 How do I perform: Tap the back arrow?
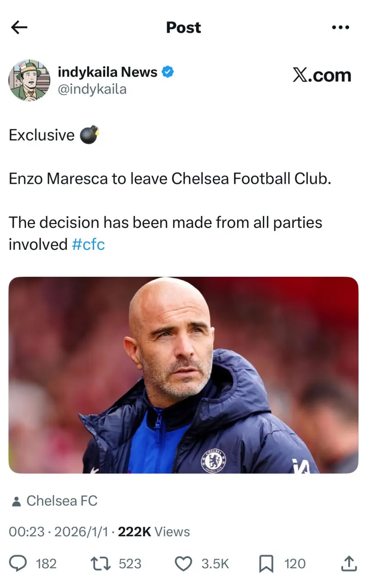(x=19, y=28)
